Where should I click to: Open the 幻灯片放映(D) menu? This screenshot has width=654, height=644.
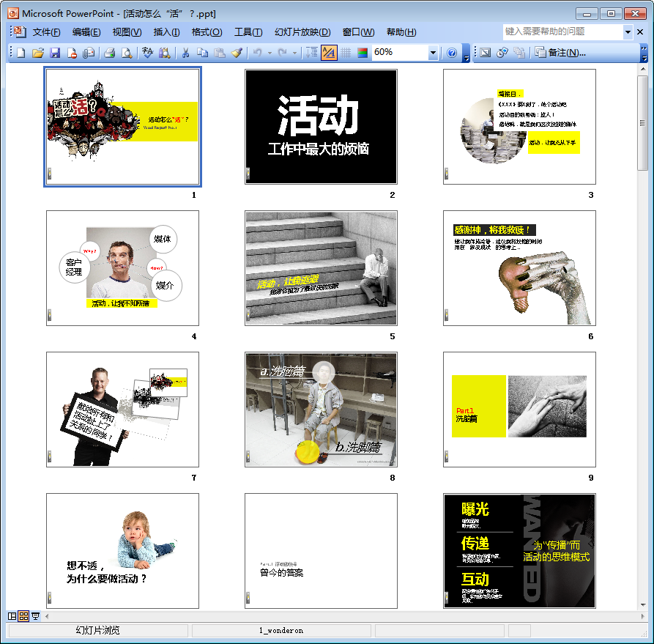coord(302,32)
